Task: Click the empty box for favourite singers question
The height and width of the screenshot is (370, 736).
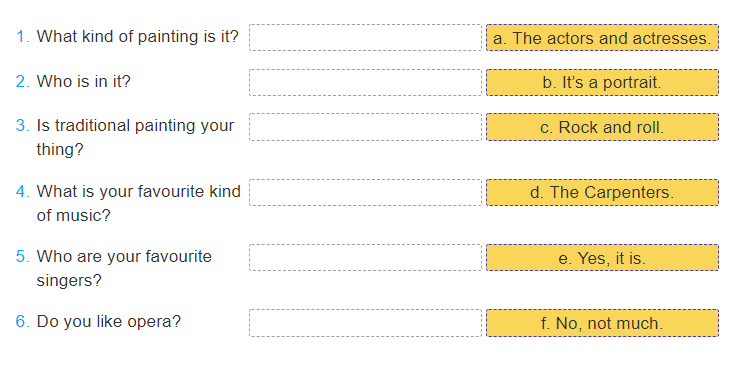Action: point(365,258)
